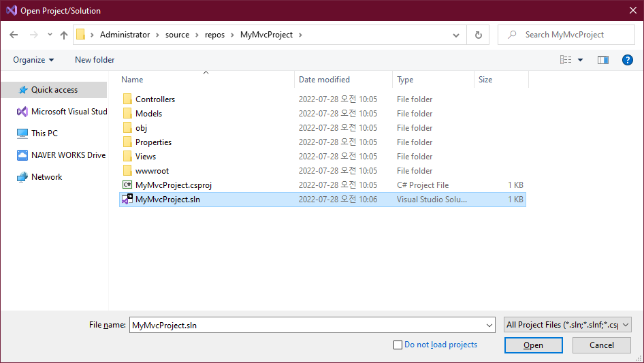This screenshot has width=644, height=363.
Task: Click the repos breadcrumb
Action: point(215,35)
